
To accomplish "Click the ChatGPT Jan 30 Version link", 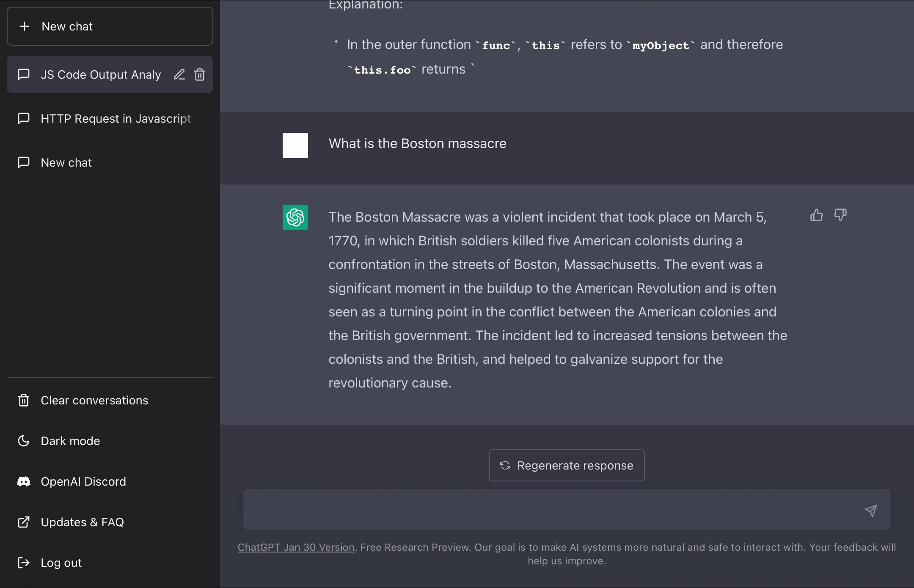I will [x=296, y=547].
